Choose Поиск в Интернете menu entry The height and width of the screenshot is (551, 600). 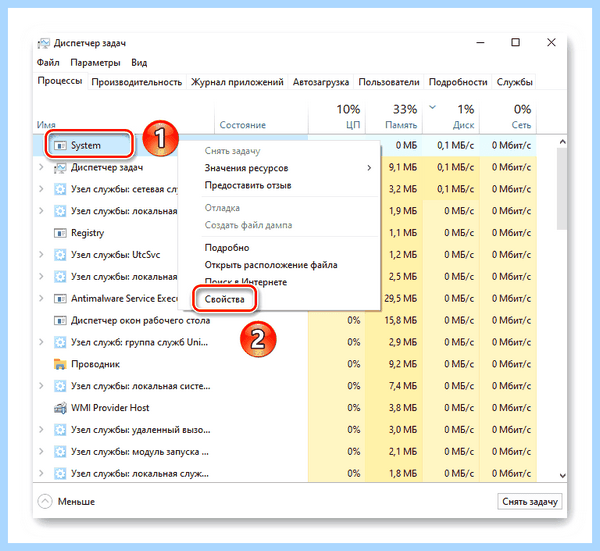pos(246,282)
